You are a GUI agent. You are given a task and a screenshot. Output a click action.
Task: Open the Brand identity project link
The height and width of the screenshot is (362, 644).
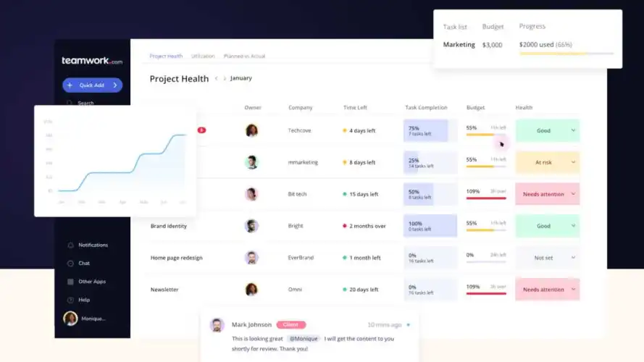(x=168, y=226)
